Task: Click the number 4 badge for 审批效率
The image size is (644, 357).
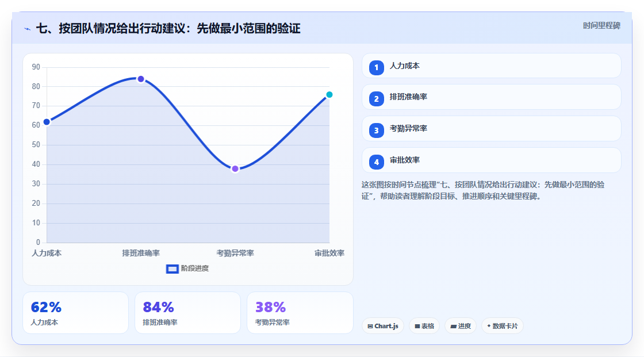Action: tap(376, 162)
